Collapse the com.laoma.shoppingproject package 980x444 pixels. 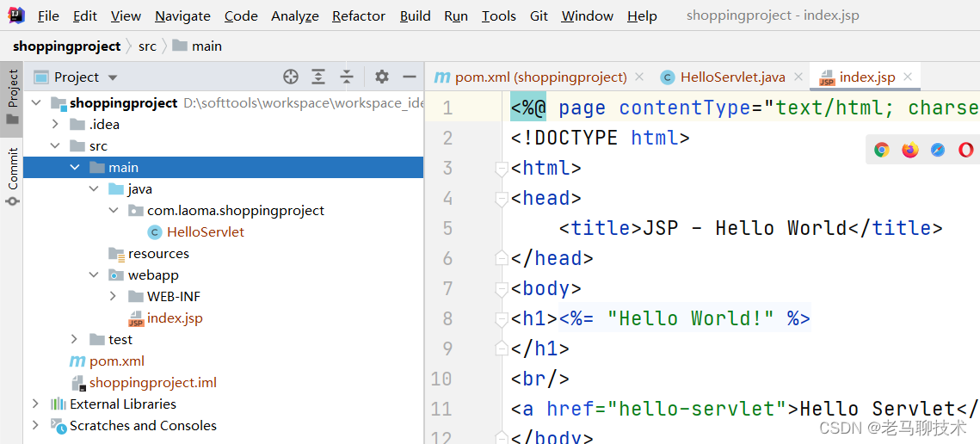click(x=113, y=211)
